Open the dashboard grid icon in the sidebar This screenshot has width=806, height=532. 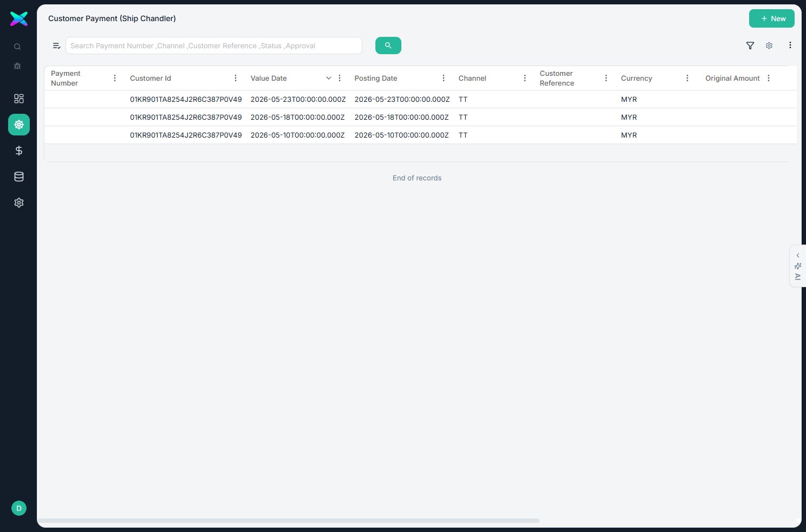(x=19, y=99)
